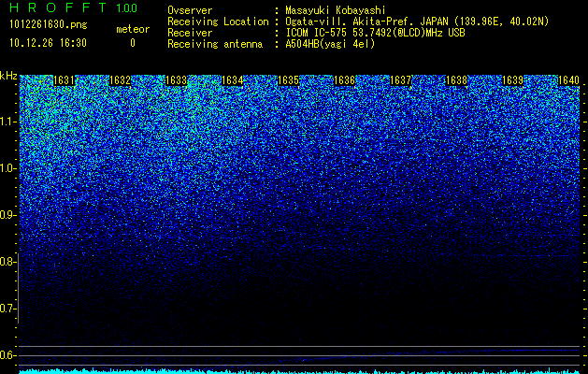This screenshot has width=588, height=374.
Task: Click the A504HB(yagi 4el) antenna text
Action: 330,44
